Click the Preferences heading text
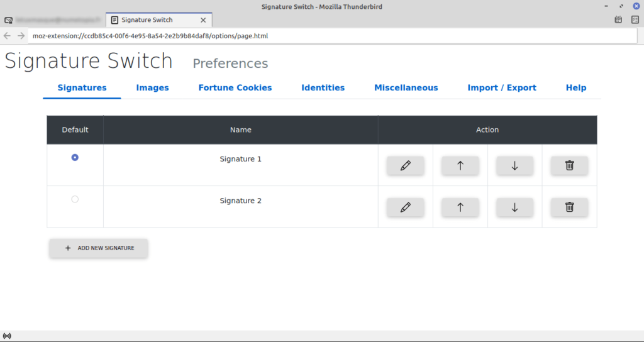This screenshot has width=644, height=342. pyautogui.click(x=230, y=63)
